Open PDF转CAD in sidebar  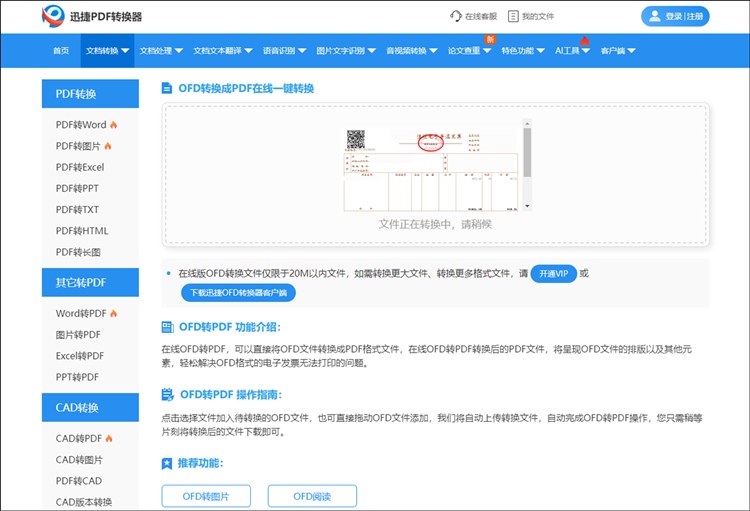(x=78, y=481)
